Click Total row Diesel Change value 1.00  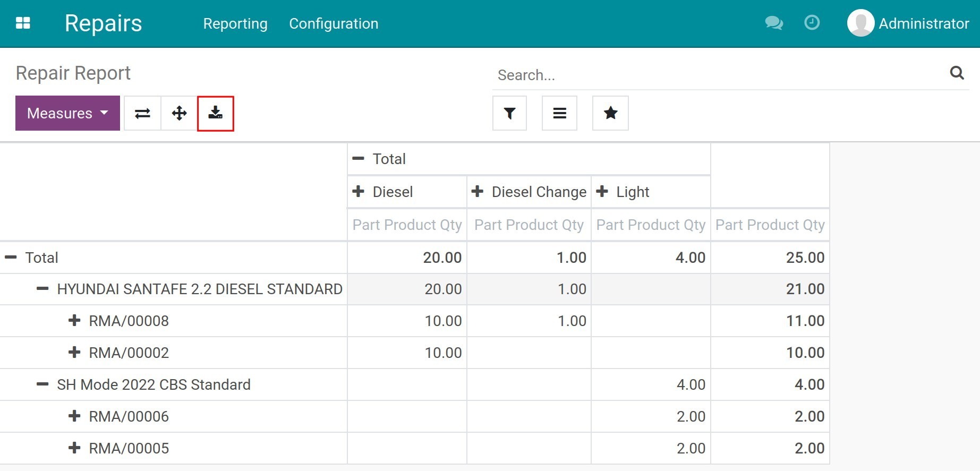[572, 258]
